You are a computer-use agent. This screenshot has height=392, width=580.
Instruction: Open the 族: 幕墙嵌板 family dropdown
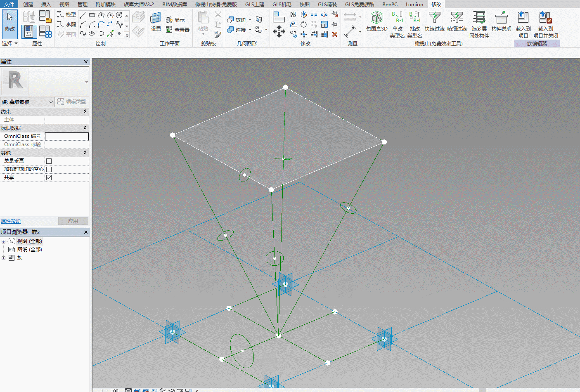tap(28, 102)
